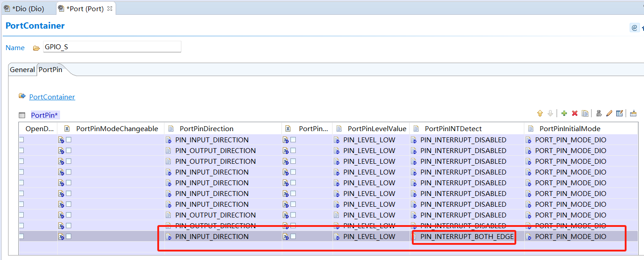Open PortPinInitialMode cell in the last row
The width and height of the screenshot is (644, 260).
click(x=570, y=236)
